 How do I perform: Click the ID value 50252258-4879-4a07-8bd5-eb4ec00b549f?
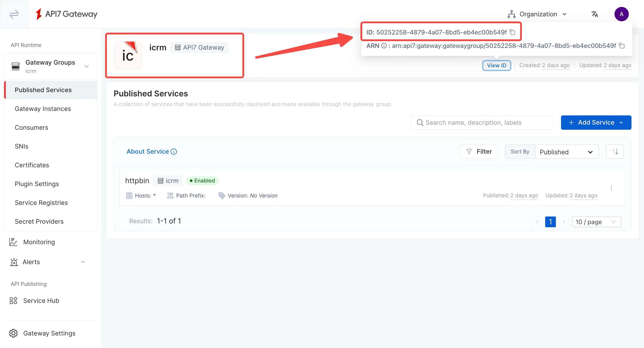pos(441,32)
